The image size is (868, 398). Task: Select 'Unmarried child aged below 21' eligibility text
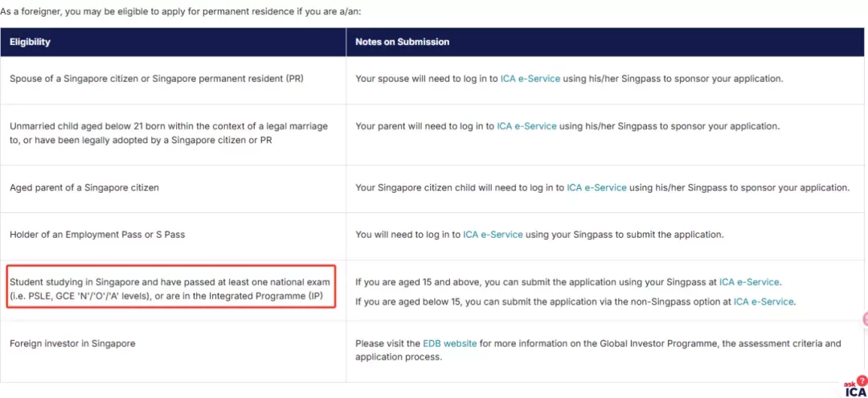pos(169,133)
